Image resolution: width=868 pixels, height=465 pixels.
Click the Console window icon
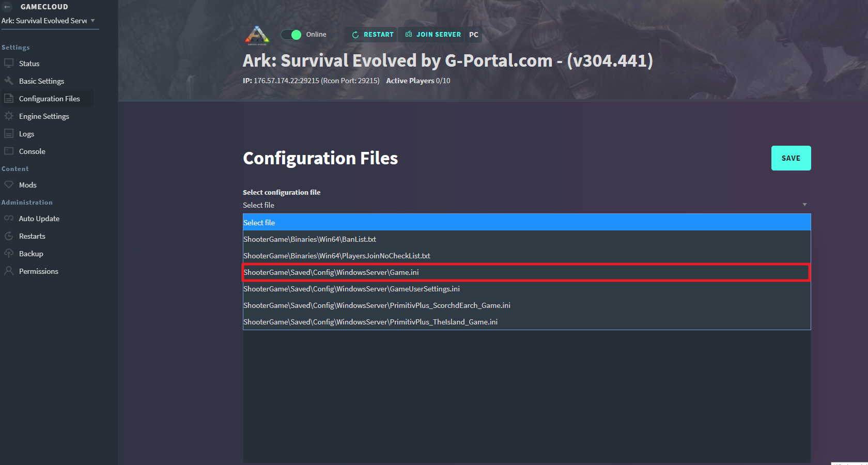click(x=9, y=151)
